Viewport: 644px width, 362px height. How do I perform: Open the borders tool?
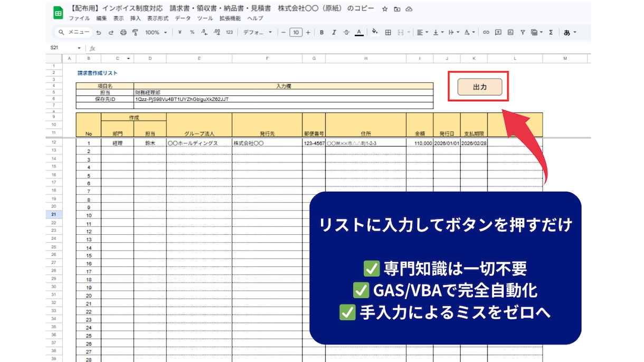388,32
